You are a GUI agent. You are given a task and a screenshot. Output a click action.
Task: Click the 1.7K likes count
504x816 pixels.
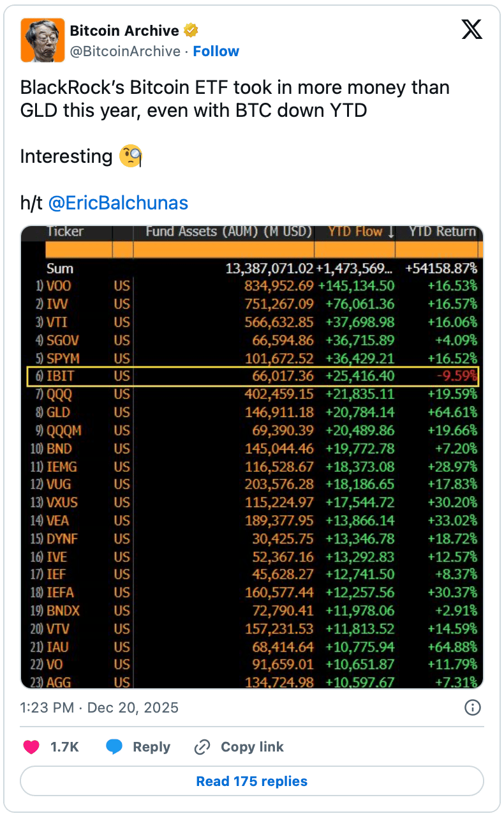[64, 747]
